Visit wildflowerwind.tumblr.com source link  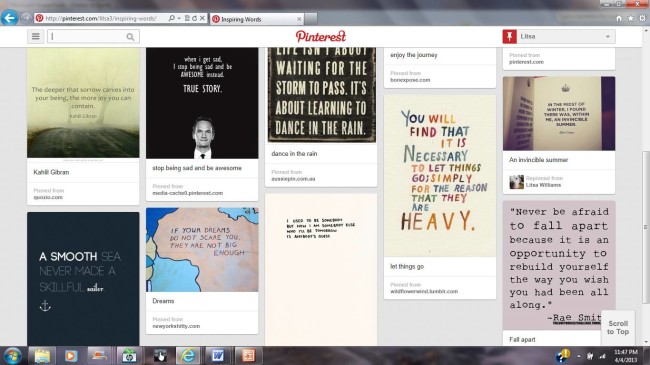424,292
